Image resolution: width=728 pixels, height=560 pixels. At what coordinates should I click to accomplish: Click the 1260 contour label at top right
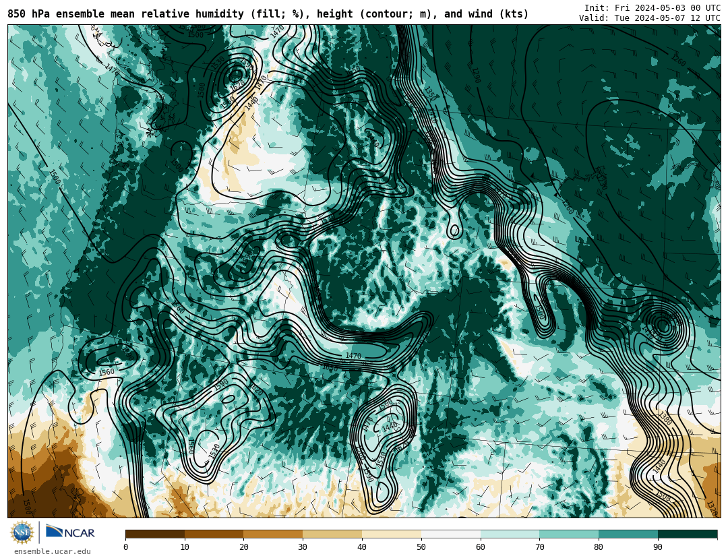coord(678,61)
